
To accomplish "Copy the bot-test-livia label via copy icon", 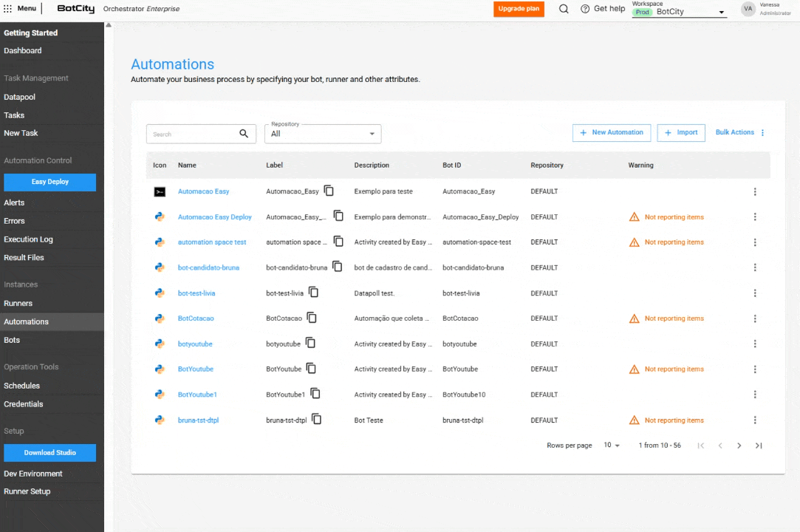I will click(x=313, y=291).
